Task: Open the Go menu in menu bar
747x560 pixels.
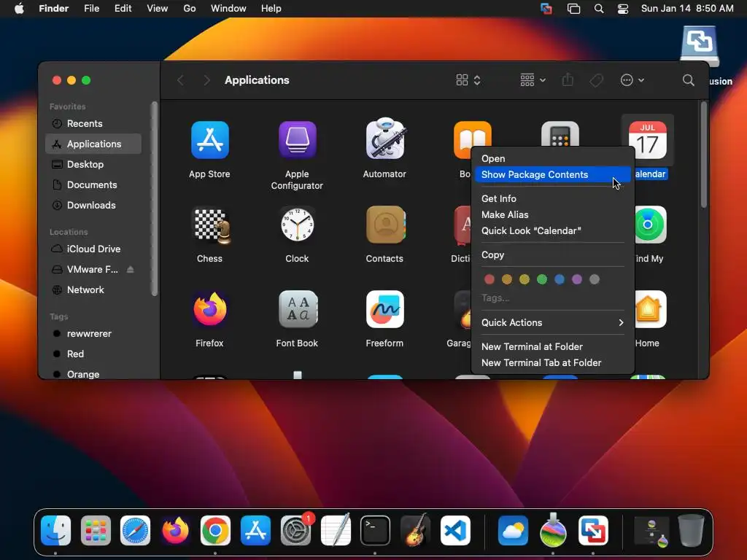Action: click(x=190, y=9)
